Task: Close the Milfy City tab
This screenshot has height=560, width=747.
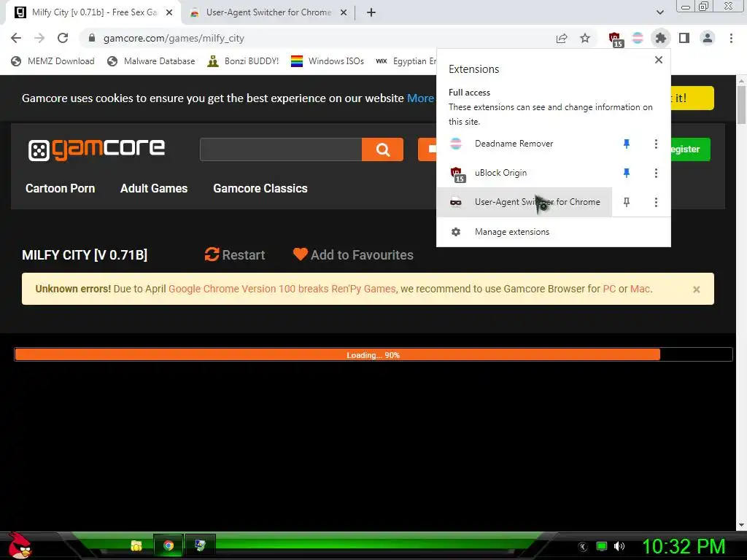Action: tap(169, 12)
